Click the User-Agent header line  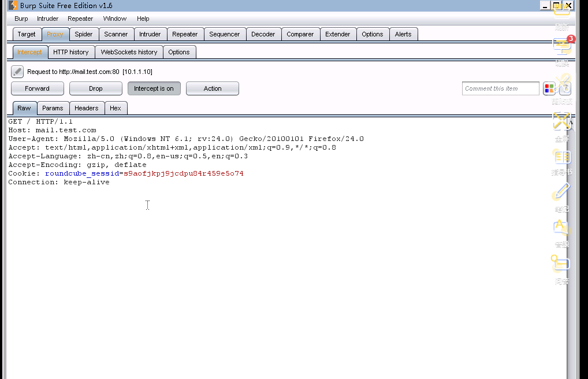[x=186, y=139]
